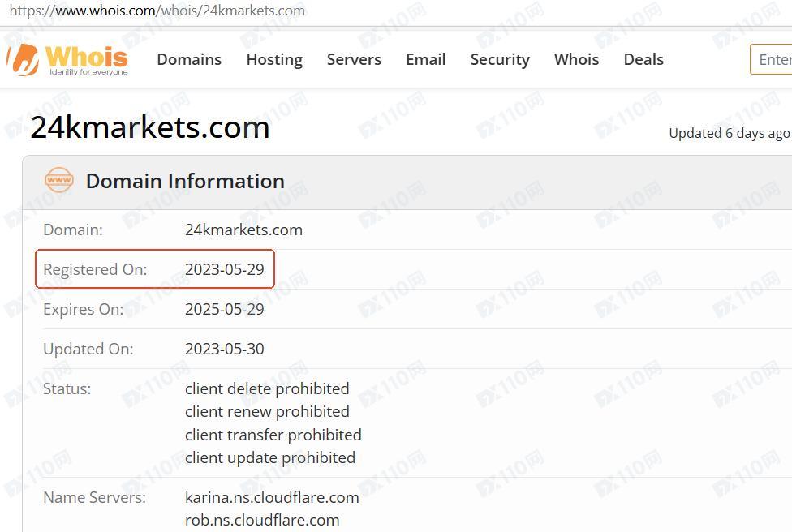792x532 pixels.
Task: Select the Registered On date 2023-05-29
Action: click(224, 269)
